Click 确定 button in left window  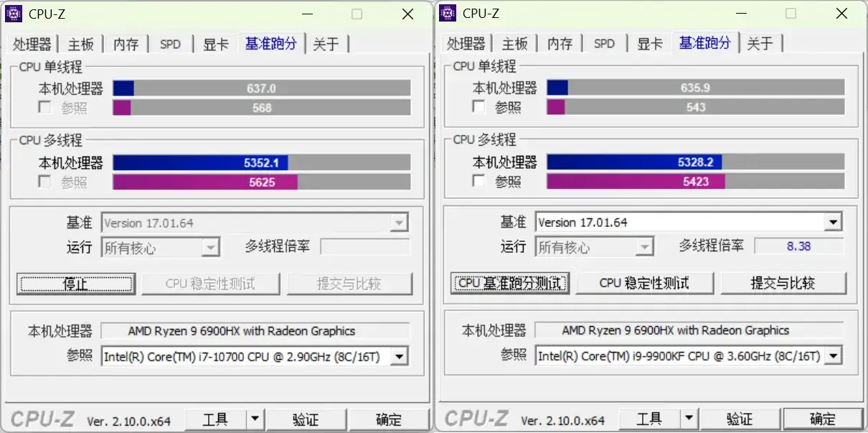389,419
